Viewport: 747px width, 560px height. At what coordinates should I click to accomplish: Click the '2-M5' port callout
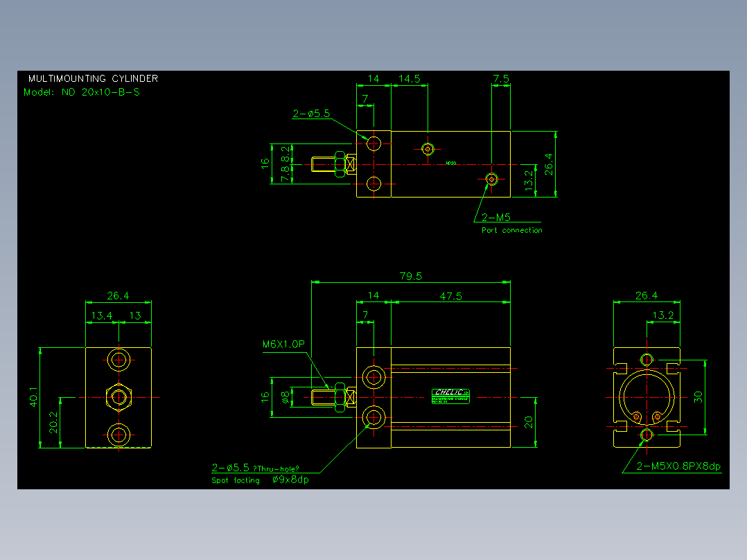(x=496, y=218)
